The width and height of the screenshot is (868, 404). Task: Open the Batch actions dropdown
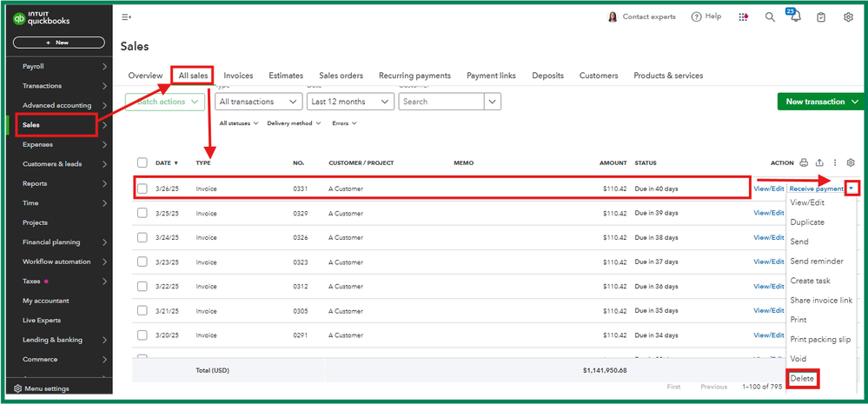pyautogui.click(x=165, y=102)
